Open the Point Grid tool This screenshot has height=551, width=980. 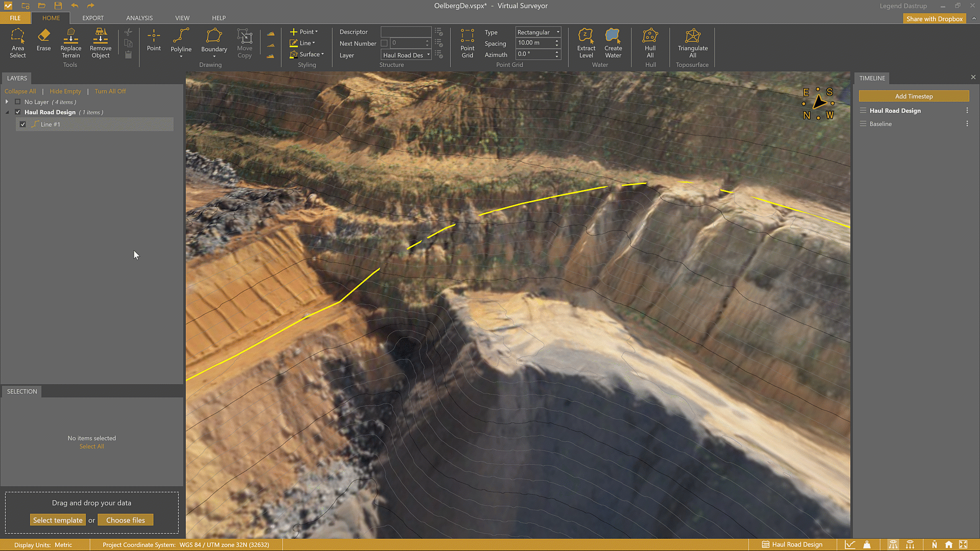(x=467, y=43)
